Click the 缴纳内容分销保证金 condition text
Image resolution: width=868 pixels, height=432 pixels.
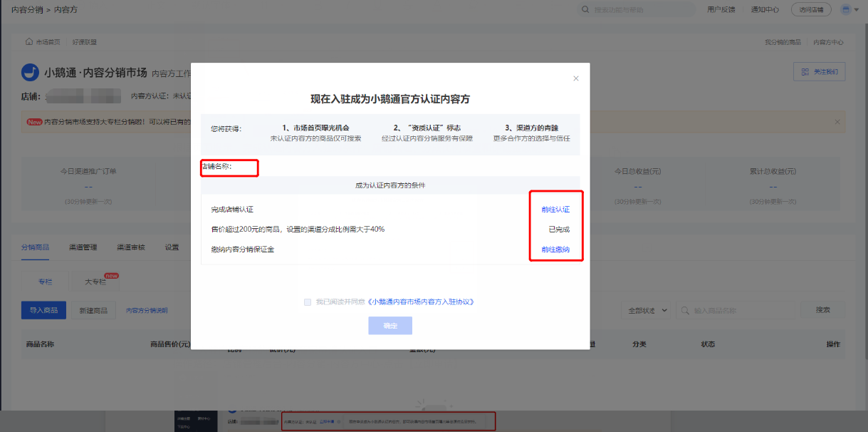coord(243,250)
